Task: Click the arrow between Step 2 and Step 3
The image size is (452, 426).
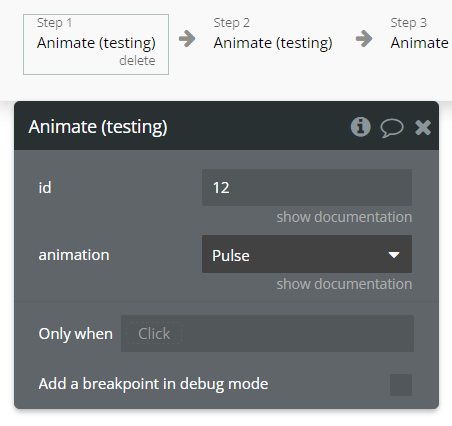Action: tap(364, 39)
